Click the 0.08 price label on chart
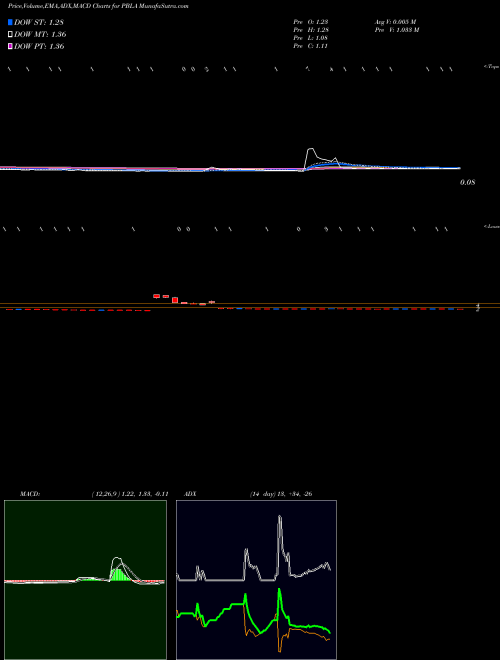The image size is (500, 660). [467, 183]
